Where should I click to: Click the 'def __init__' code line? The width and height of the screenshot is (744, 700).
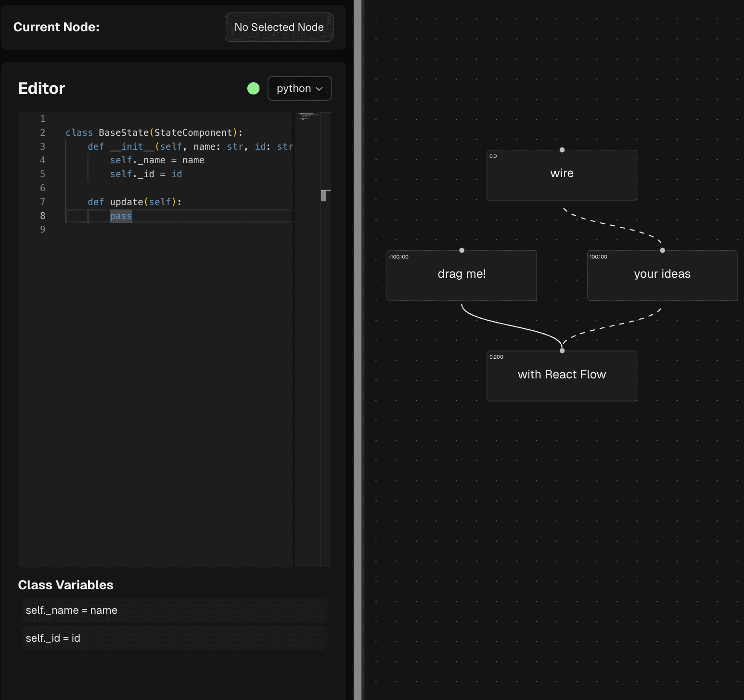coord(191,146)
